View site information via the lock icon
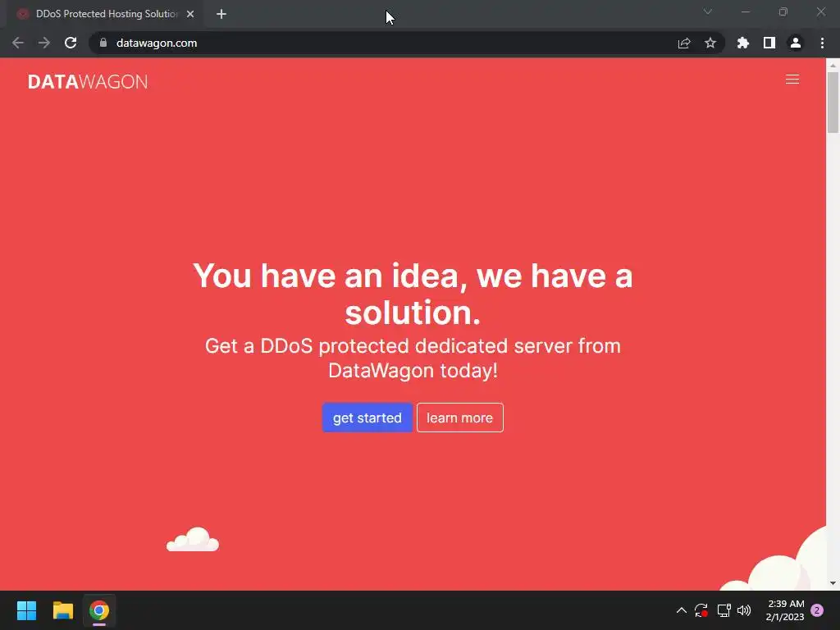Image resolution: width=840 pixels, height=630 pixels. point(103,43)
